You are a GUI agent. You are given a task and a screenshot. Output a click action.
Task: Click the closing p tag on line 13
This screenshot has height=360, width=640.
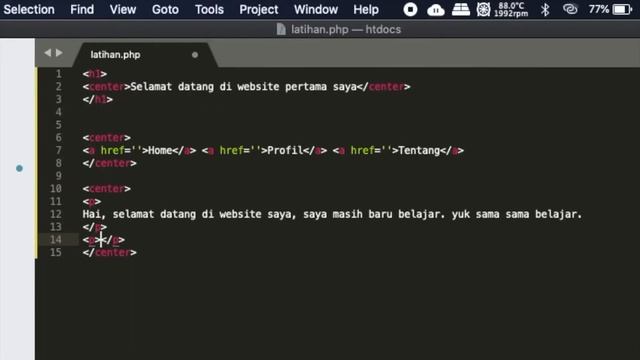click(95, 227)
